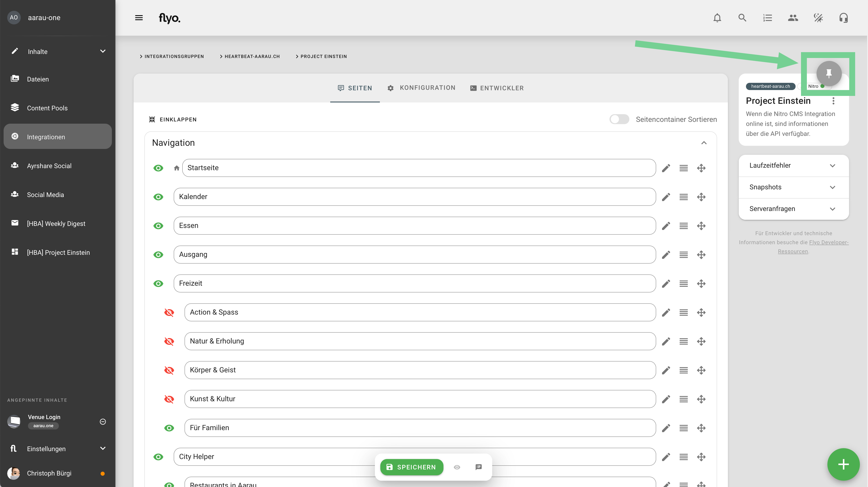
Task: Click the move arrows icon for Essen
Action: 701,226
